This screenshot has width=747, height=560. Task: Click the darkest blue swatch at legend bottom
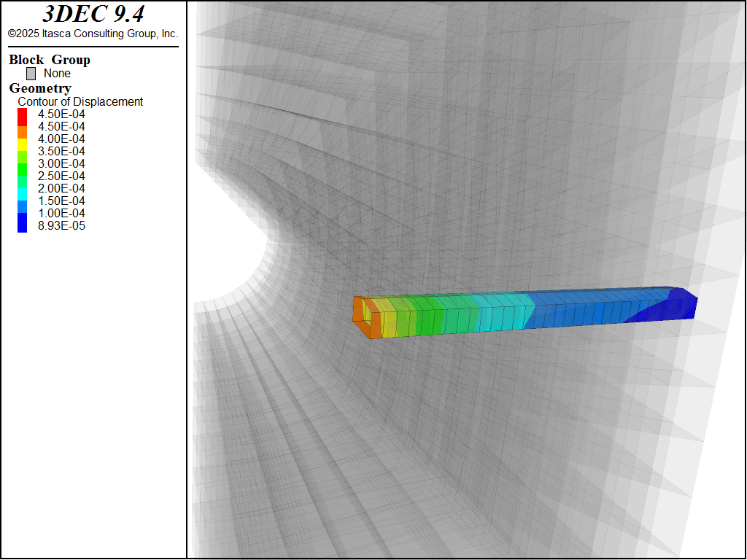tap(22, 225)
